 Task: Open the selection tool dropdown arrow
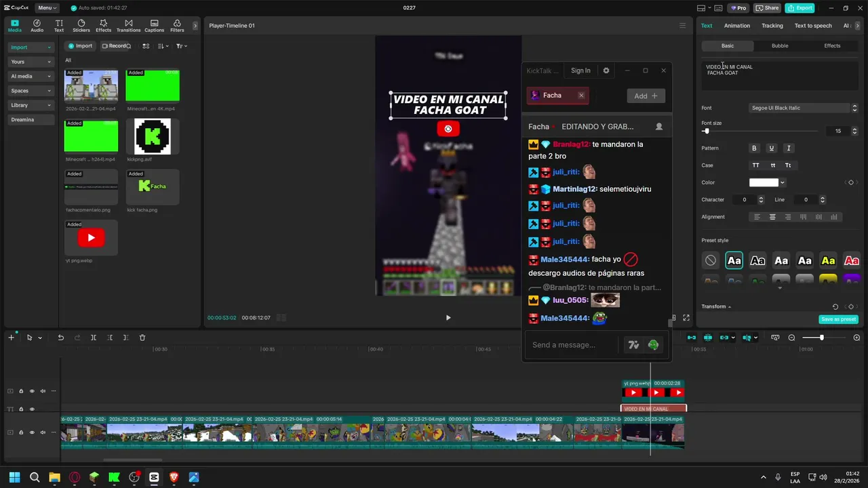pyautogui.click(x=40, y=338)
